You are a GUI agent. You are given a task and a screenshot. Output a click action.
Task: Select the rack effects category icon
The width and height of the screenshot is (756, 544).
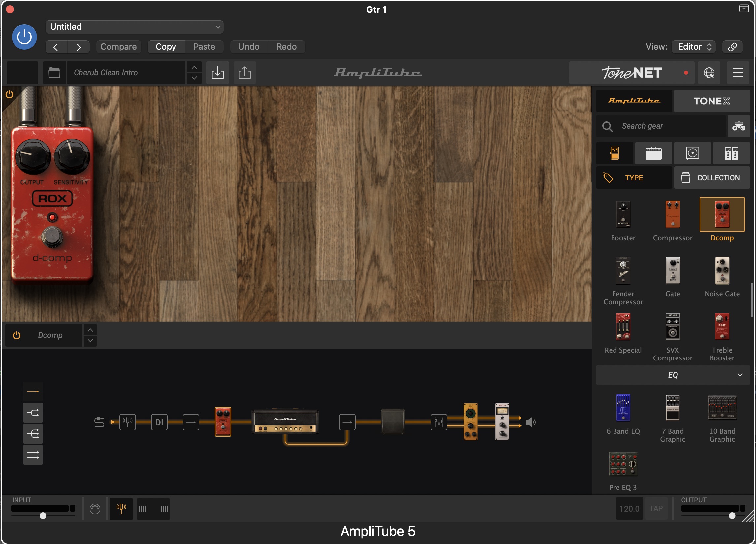pos(731,153)
